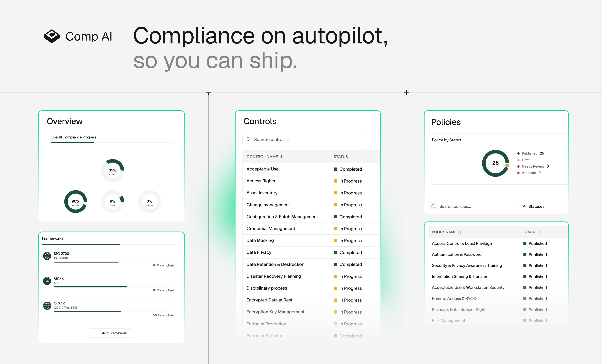This screenshot has width=602, height=364.
Task: Click the Policy by Status donut chart
Action: [x=495, y=163]
